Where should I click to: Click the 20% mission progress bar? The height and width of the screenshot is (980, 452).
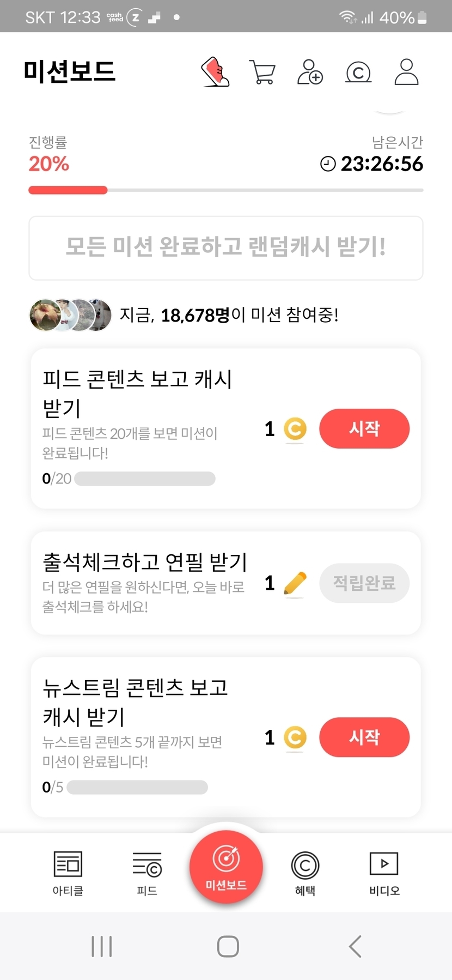coord(226,190)
